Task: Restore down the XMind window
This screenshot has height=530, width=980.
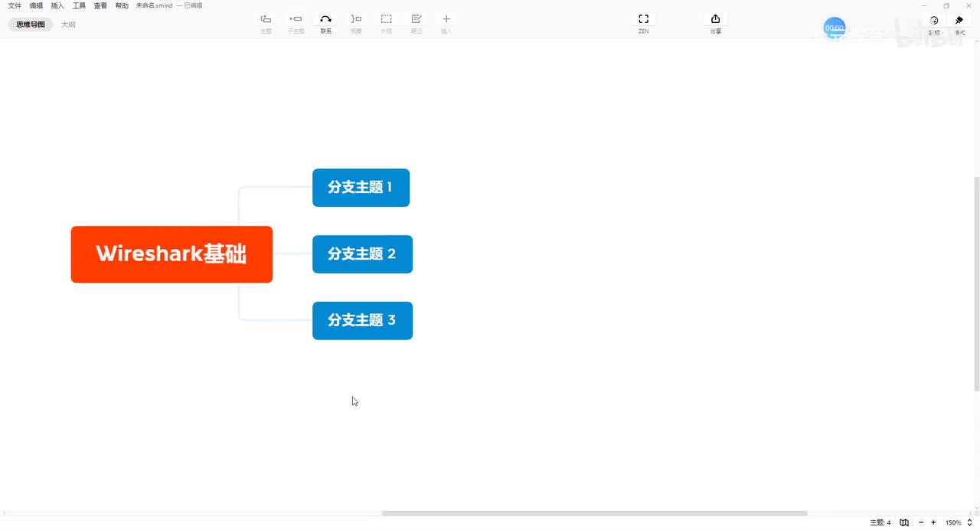Action: (x=946, y=6)
